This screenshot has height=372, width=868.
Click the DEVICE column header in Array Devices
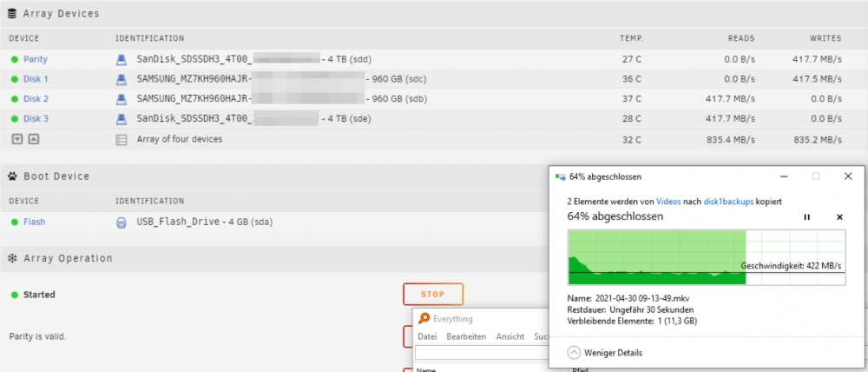(23, 39)
